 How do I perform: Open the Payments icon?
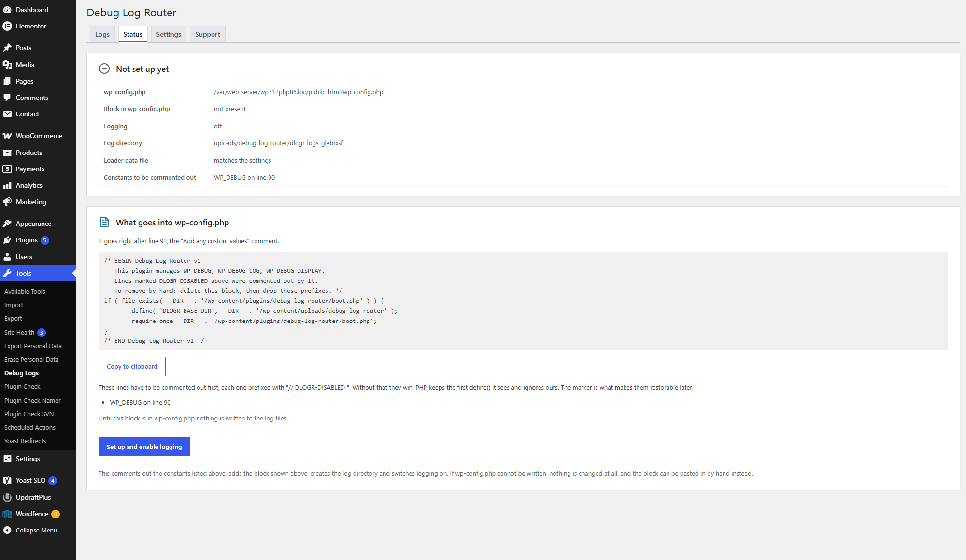(x=7, y=169)
